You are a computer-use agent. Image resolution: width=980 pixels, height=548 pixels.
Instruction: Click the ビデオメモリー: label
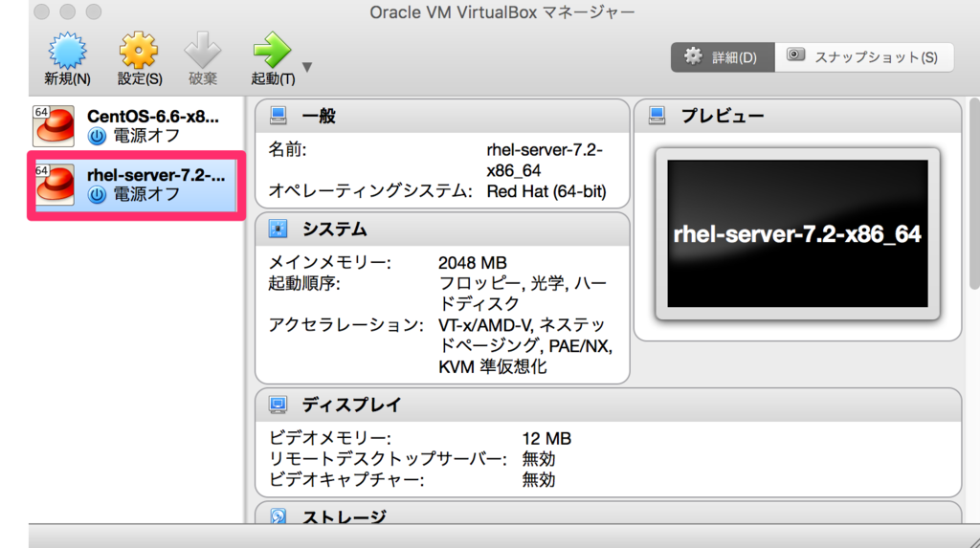329,439
